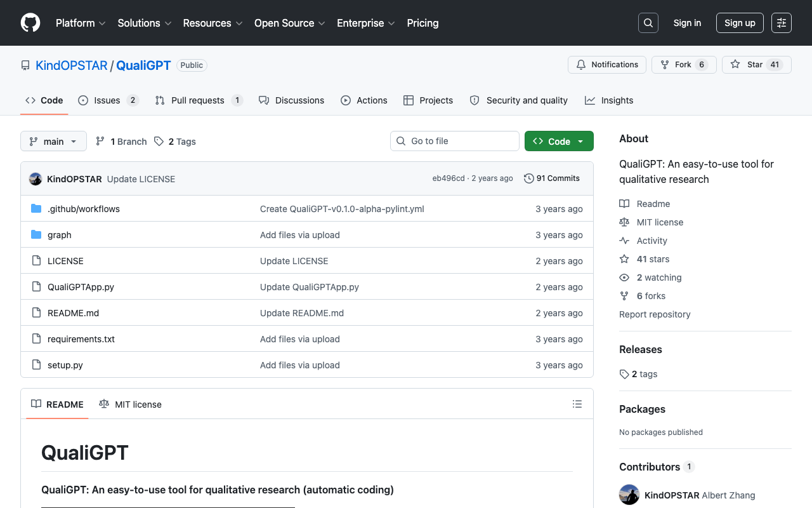The width and height of the screenshot is (812, 508).
Task: Click KindOPSTAR avatar in latest commit row
Action: click(x=36, y=179)
